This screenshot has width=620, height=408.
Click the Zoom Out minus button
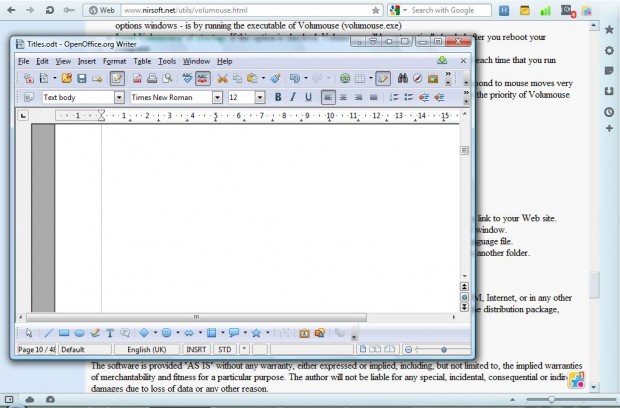point(408,349)
